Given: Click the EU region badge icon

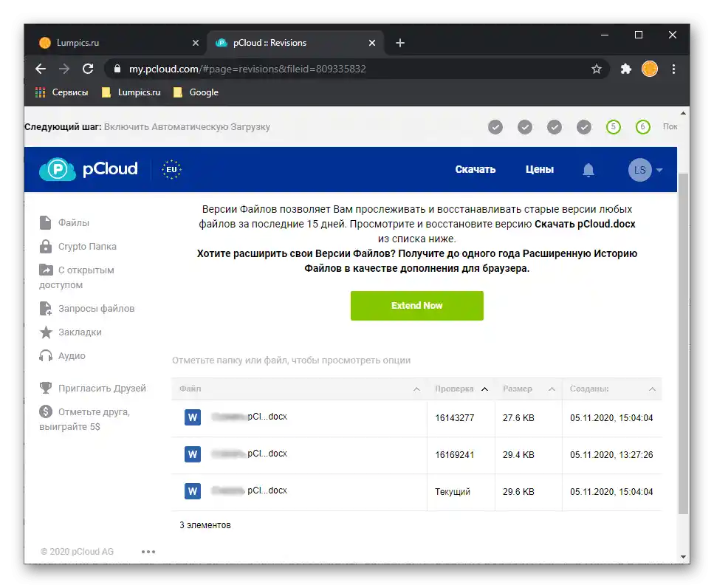Looking at the screenshot, I should click(x=171, y=169).
